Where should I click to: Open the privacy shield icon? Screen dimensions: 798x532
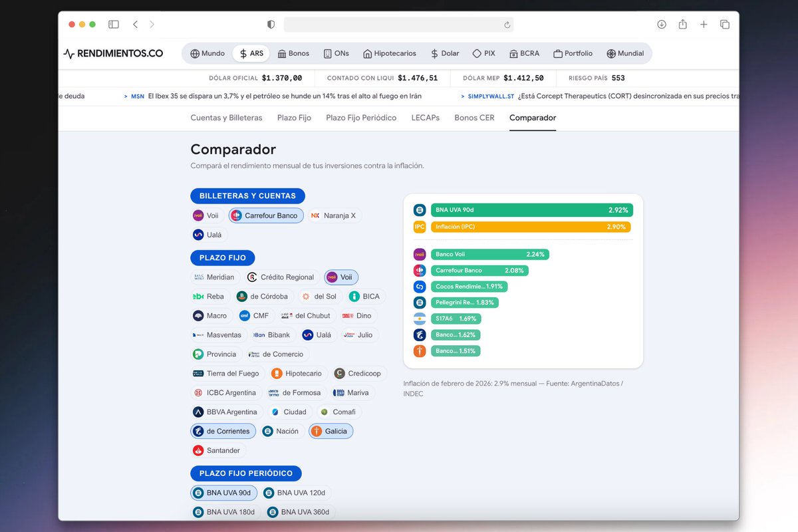[271, 25]
